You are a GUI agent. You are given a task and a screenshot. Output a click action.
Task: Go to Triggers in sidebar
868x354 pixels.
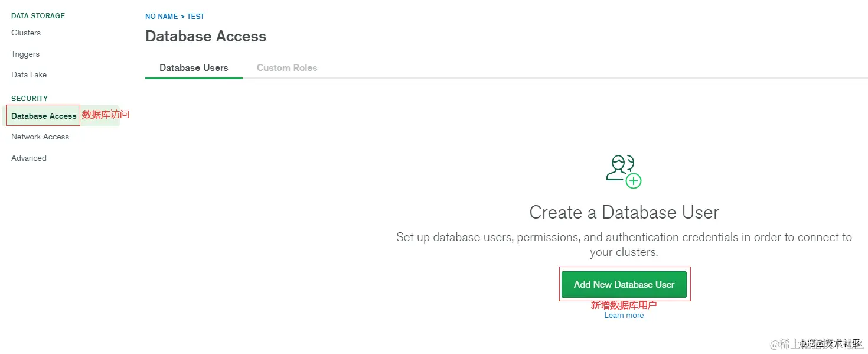point(25,54)
